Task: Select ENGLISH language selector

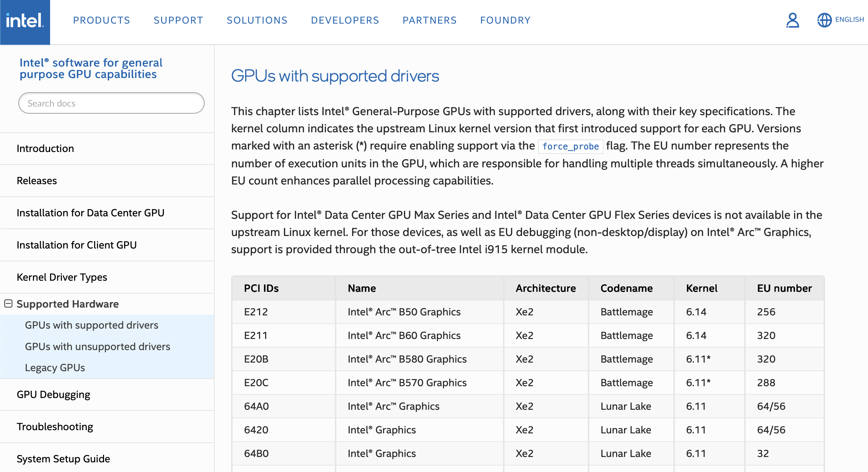Action: (x=849, y=20)
